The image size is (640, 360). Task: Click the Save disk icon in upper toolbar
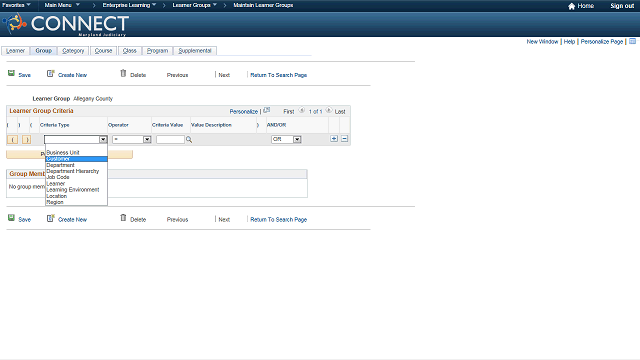click(x=11, y=73)
